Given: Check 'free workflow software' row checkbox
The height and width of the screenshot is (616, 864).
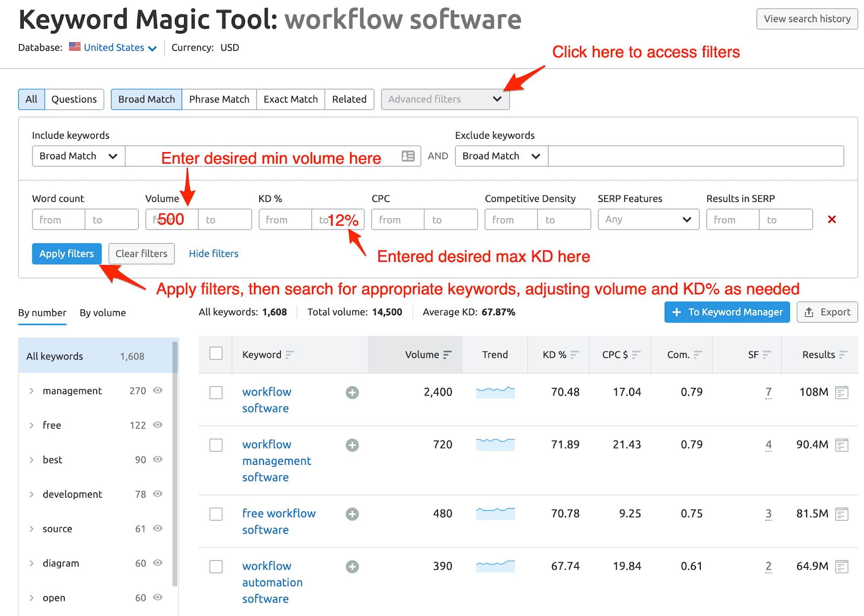Looking at the screenshot, I should [216, 514].
